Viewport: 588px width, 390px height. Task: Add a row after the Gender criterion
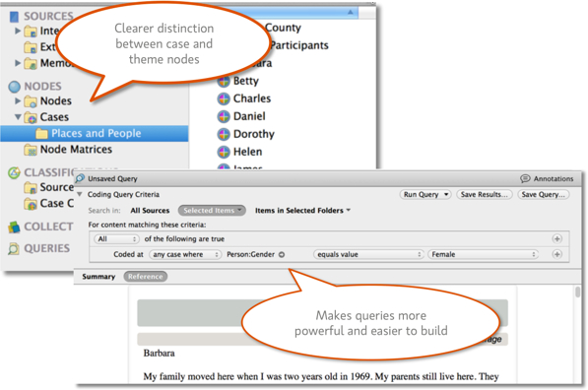[x=556, y=254]
